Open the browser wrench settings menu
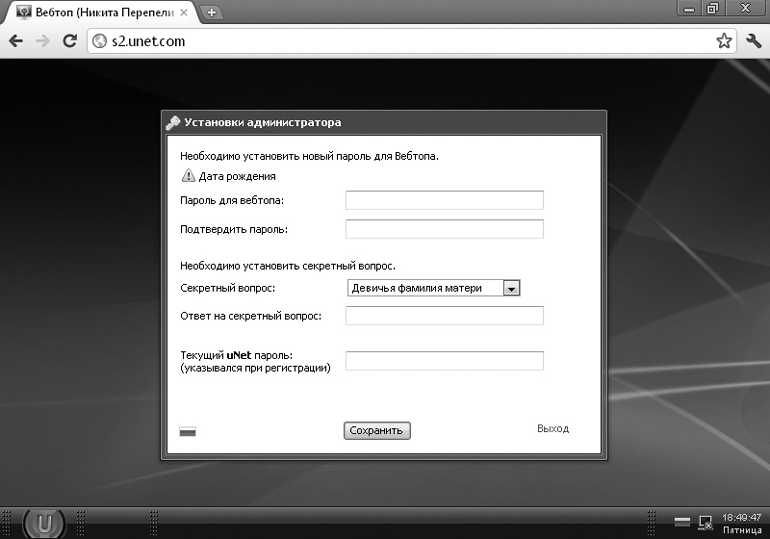This screenshot has height=539, width=770. (753, 41)
